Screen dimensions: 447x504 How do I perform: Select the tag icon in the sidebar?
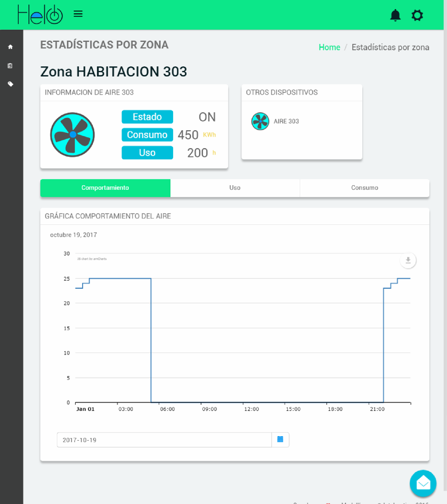pyautogui.click(x=11, y=84)
